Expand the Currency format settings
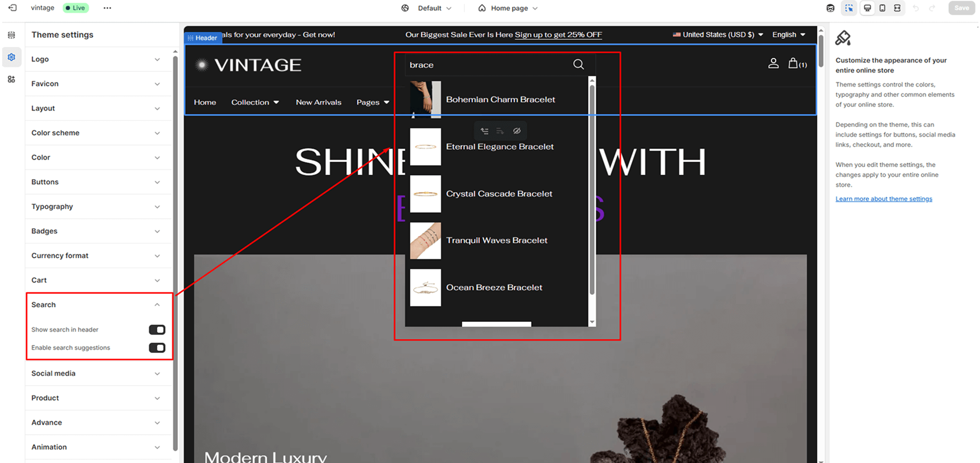The width and height of the screenshot is (980, 463). click(98, 255)
